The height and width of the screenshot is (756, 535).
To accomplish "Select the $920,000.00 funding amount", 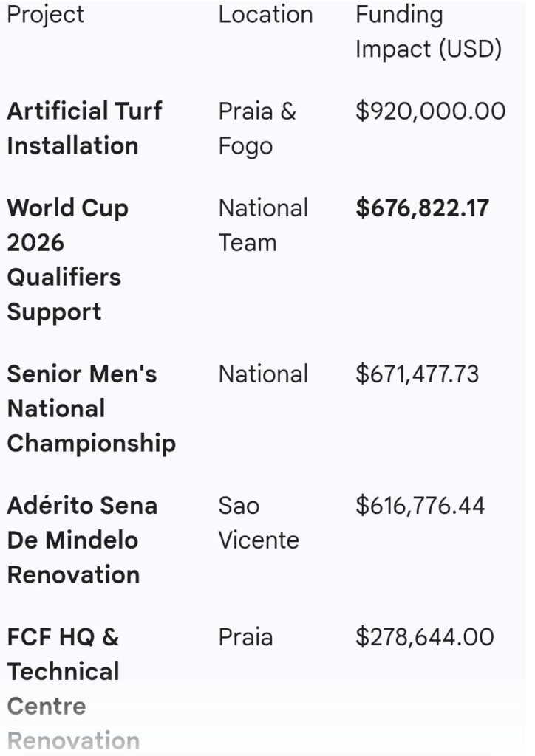I will coord(430,111).
